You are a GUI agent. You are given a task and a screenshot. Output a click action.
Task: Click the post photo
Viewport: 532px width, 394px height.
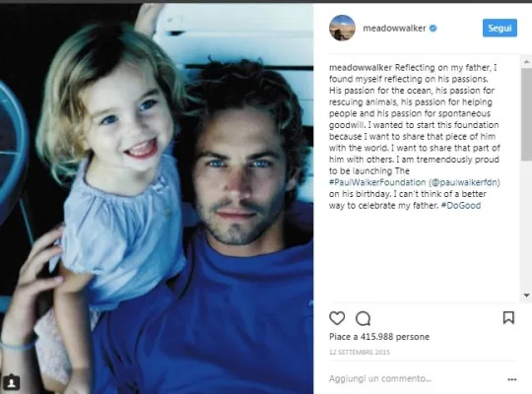[x=157, y=199]
